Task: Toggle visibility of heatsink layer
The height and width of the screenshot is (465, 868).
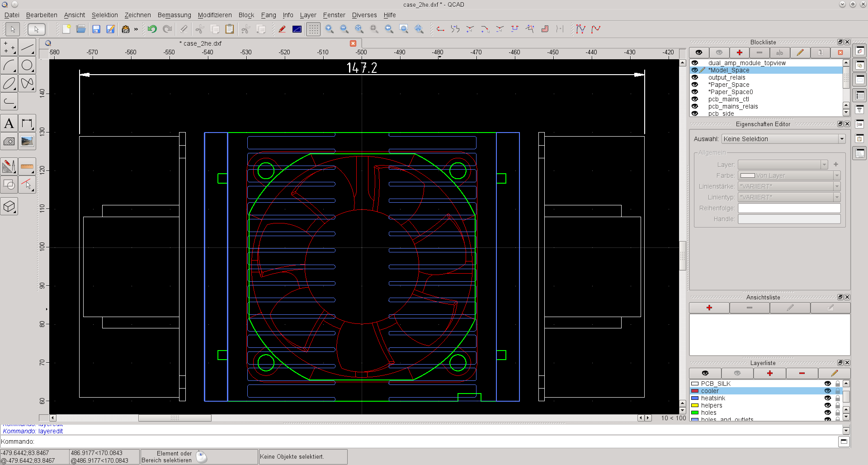Action: pos(828,398)
